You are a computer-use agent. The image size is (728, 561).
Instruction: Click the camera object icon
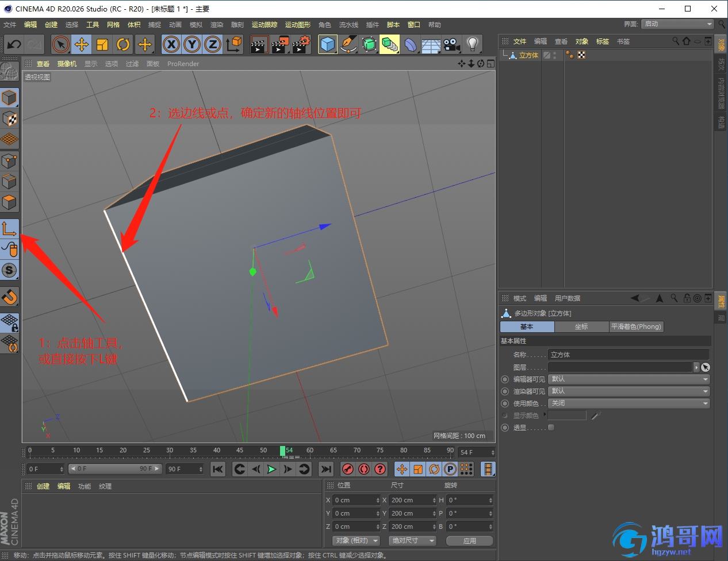[451, 44]
